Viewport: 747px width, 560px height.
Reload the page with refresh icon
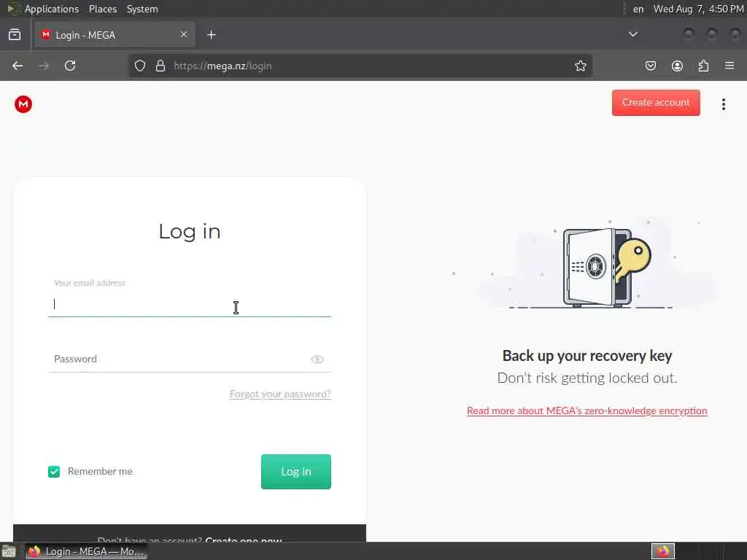[x=70, y=66]
